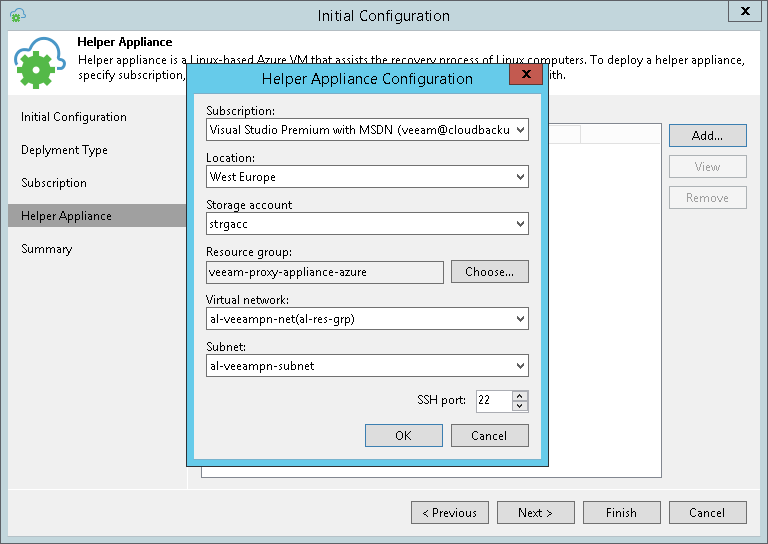Expand the Location dropdown
This screenshot has width=768, height=544.
520,177
